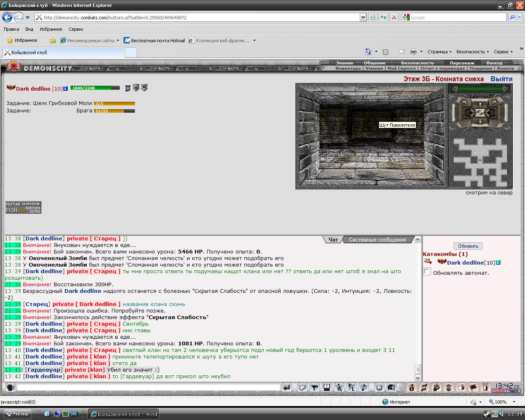Click the Выйти link
Viewport: 525px width, 420px height.
point(502,79)
